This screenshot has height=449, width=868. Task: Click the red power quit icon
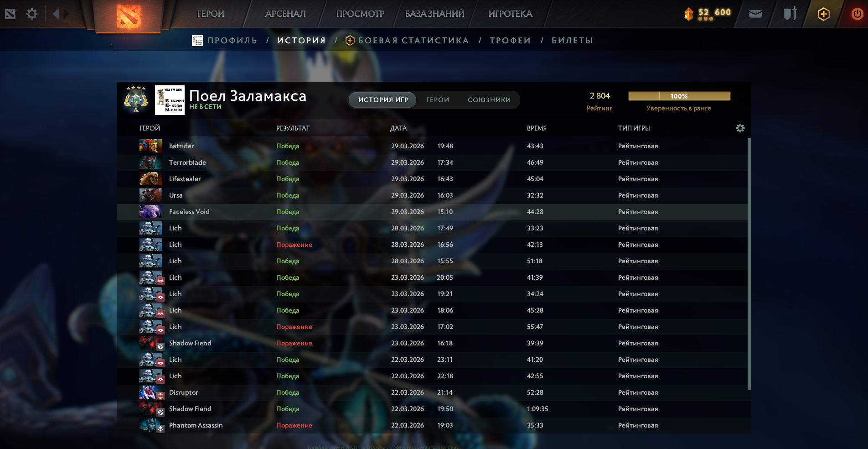pos(857,14)
